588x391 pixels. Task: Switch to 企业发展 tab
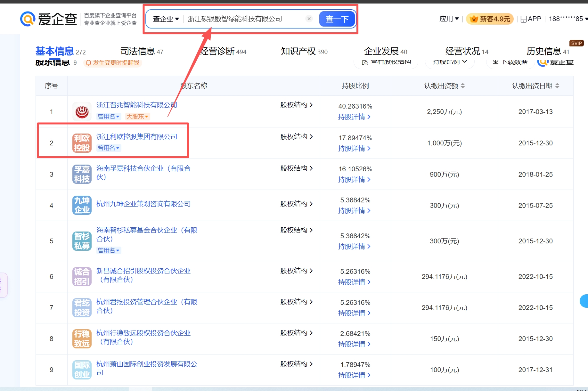pyautogui.click(x=386, y=51)
